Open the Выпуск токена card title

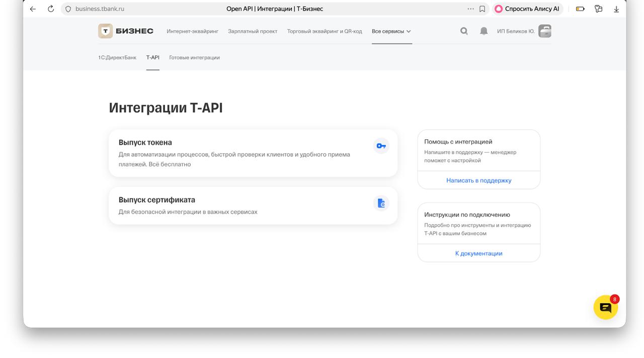coord(145,142)
